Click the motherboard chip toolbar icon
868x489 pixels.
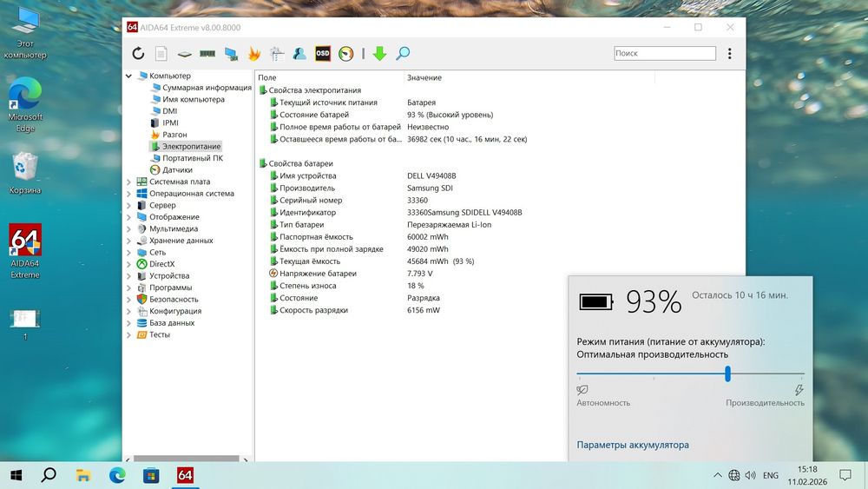click(x=184, y=54)
